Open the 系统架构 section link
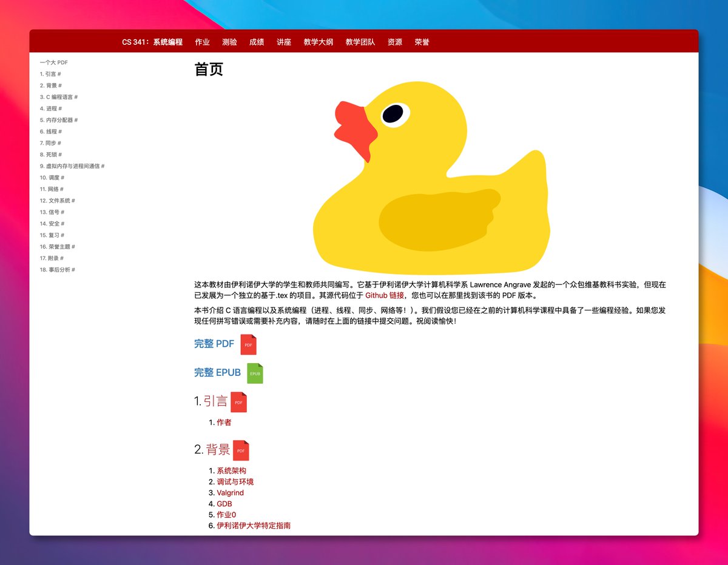The height and width of the screenshot is (565, 728). click(232, 470)
